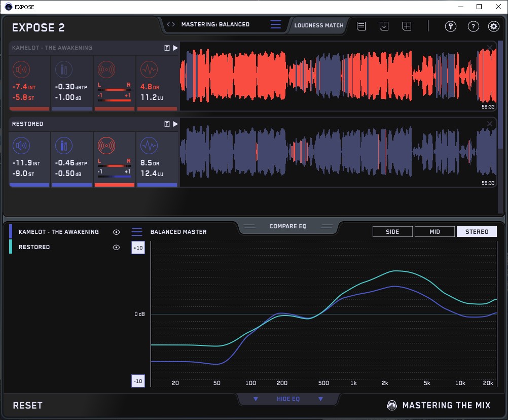Maximize the EXPOSE window
This screenshot has height=420, width=508.
479,7
